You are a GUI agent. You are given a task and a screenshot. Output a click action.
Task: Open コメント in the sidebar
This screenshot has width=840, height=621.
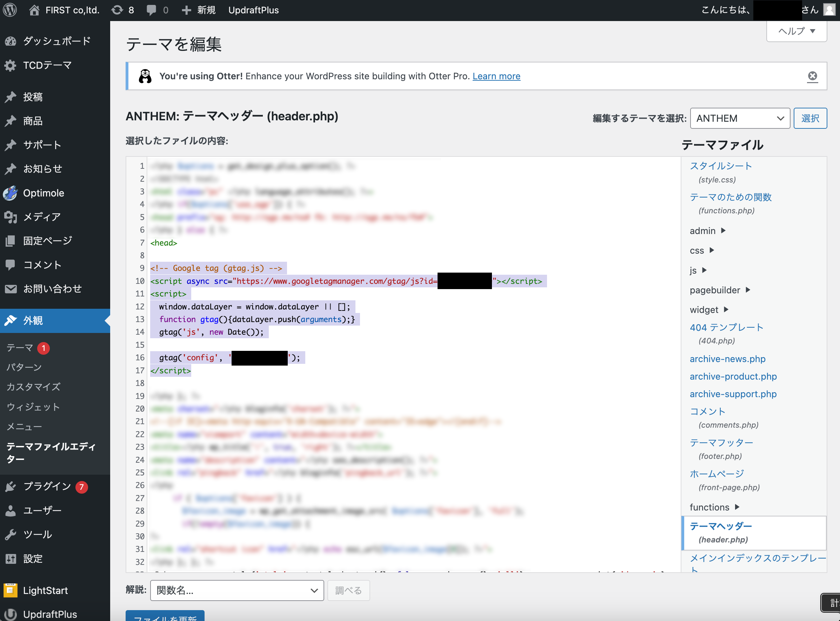(55, 265)
